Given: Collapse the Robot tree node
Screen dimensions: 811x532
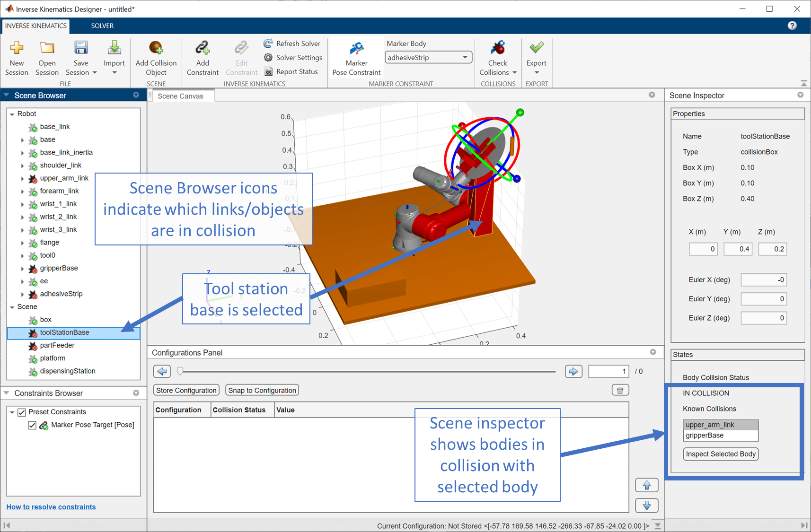Looking at the screenshot, I should [x=12, y=114].
